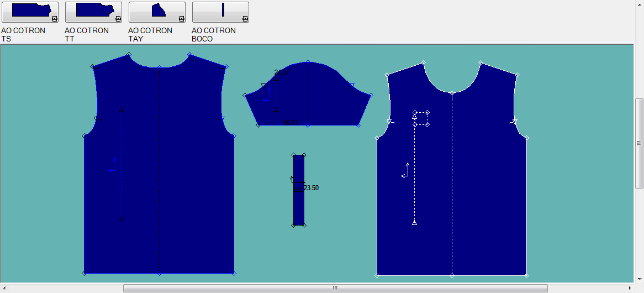Select the AO COTRON TT piece thumbnail
Image resolution: width=644 pixels, height=293 pixels.
tap(93, 12)
